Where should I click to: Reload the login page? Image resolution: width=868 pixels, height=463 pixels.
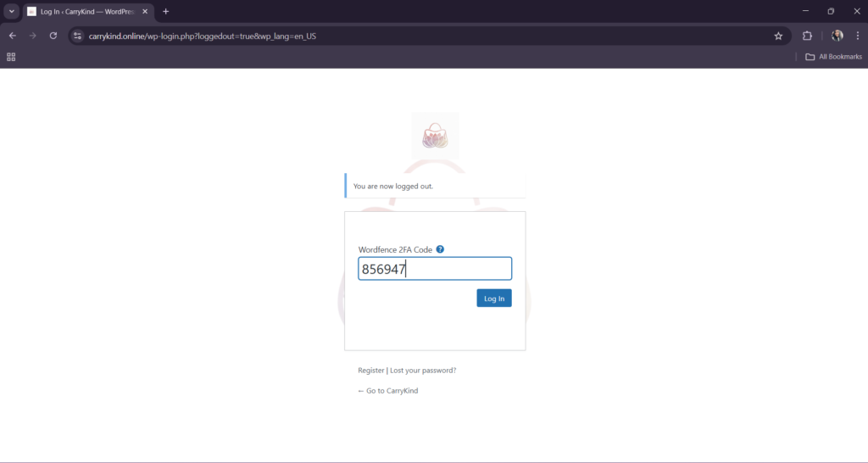tap(53, 36)
